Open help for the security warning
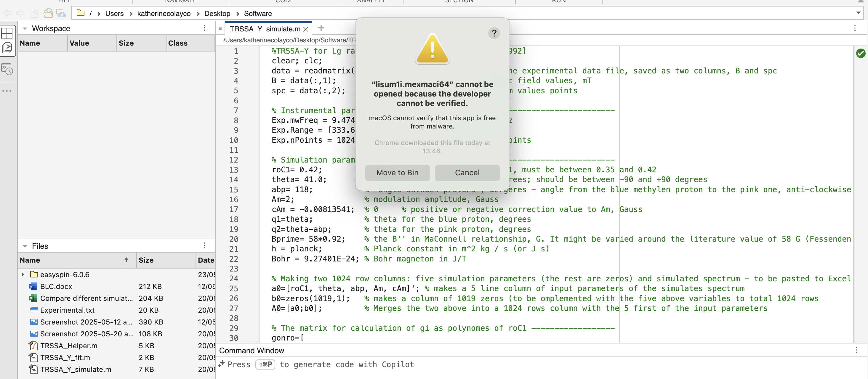The height and width of the screenshot is (379, 868). pos(494,33)
